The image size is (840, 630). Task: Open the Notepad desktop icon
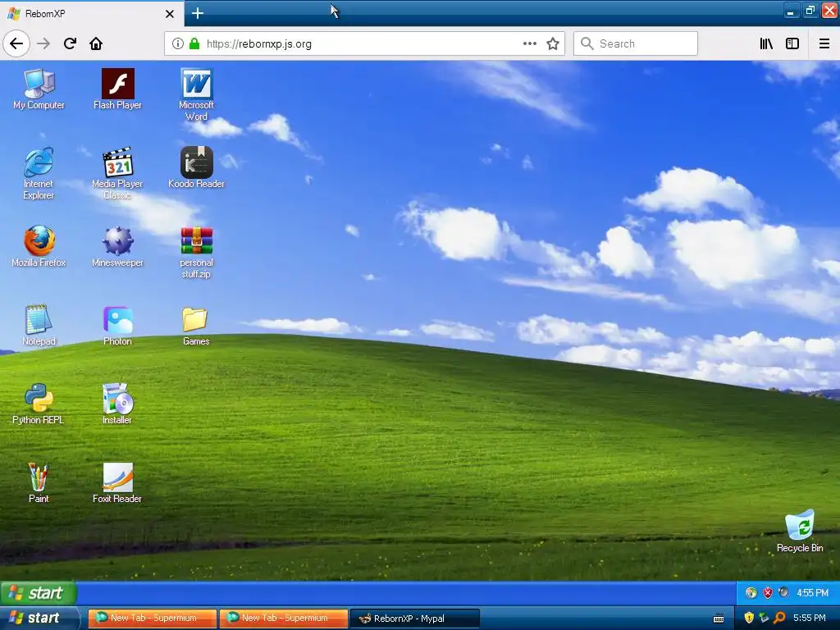click(39, 325)
